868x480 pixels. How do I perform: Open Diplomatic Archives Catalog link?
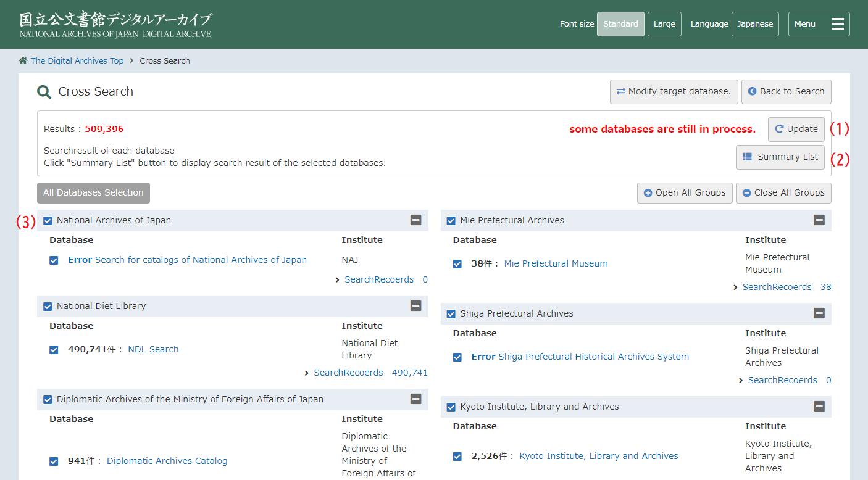167,461
